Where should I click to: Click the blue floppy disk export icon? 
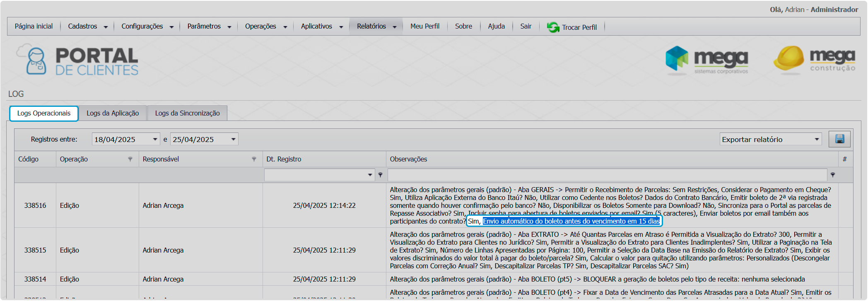839,139
